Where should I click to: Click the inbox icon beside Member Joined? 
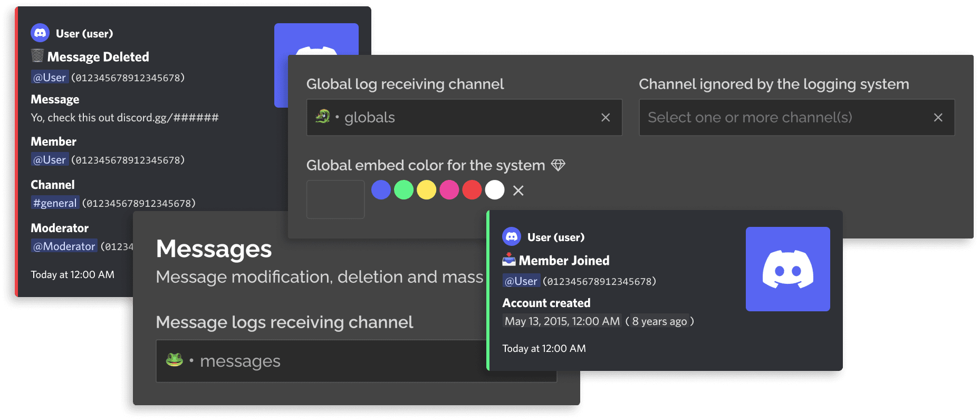508,260
